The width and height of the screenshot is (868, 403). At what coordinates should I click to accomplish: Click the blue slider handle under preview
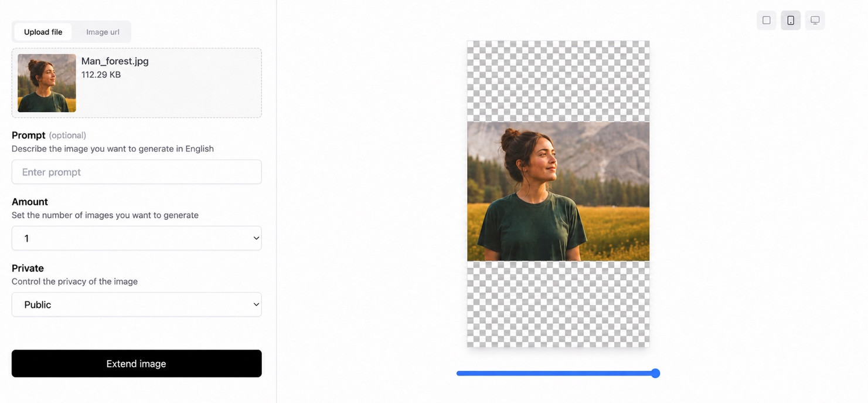[655, 373]
